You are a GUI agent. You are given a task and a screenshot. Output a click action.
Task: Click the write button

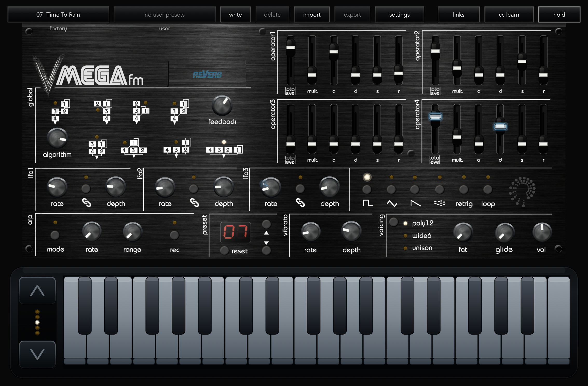tap(236, 15)
